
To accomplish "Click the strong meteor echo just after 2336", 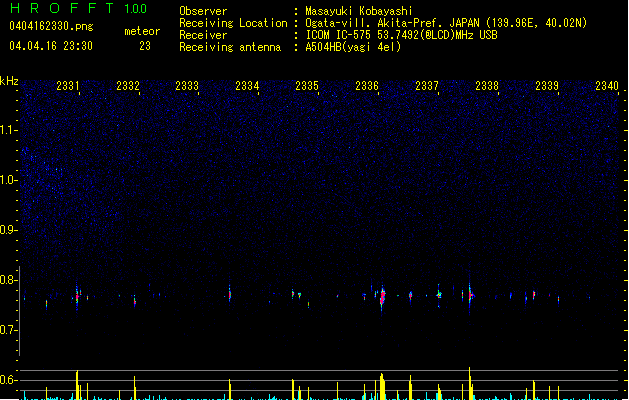I will (x=382, y=297).
